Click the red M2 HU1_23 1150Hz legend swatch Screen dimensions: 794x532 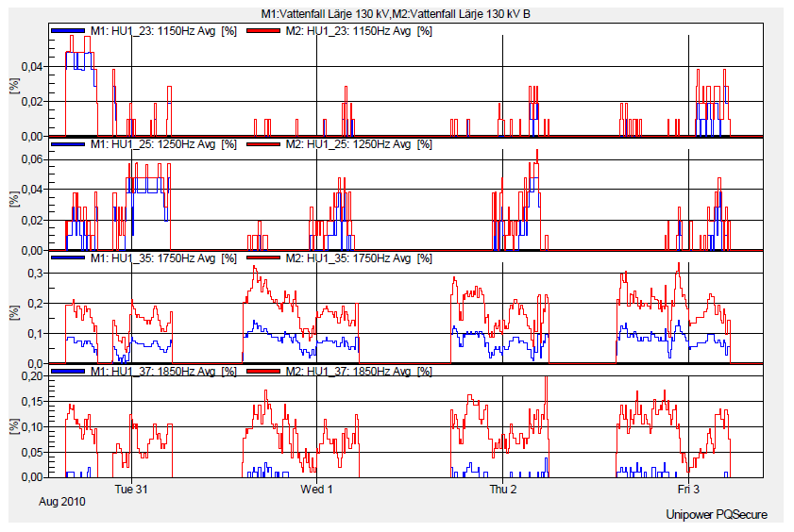click(262, 31)
